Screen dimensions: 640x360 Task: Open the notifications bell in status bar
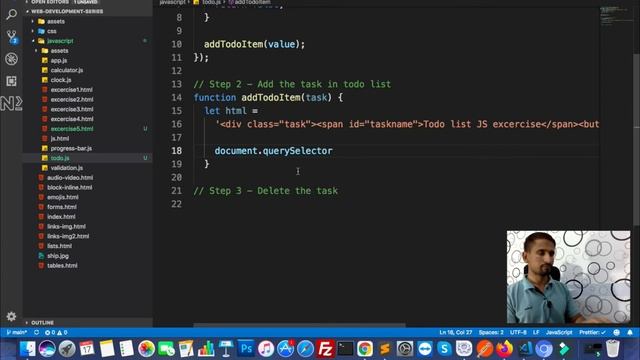pyautogui.click(x=630, y=332)
